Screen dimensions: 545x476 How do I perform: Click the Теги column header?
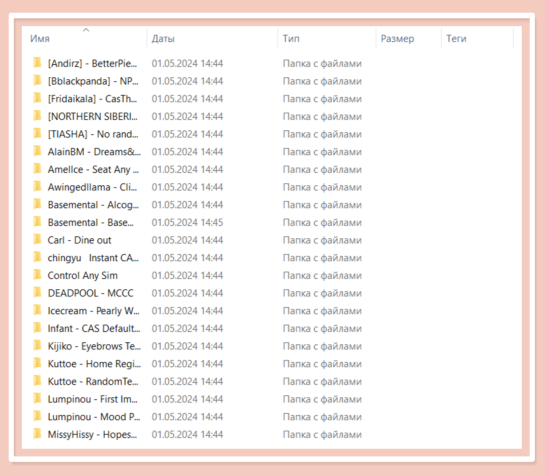[x=456, y=39]
